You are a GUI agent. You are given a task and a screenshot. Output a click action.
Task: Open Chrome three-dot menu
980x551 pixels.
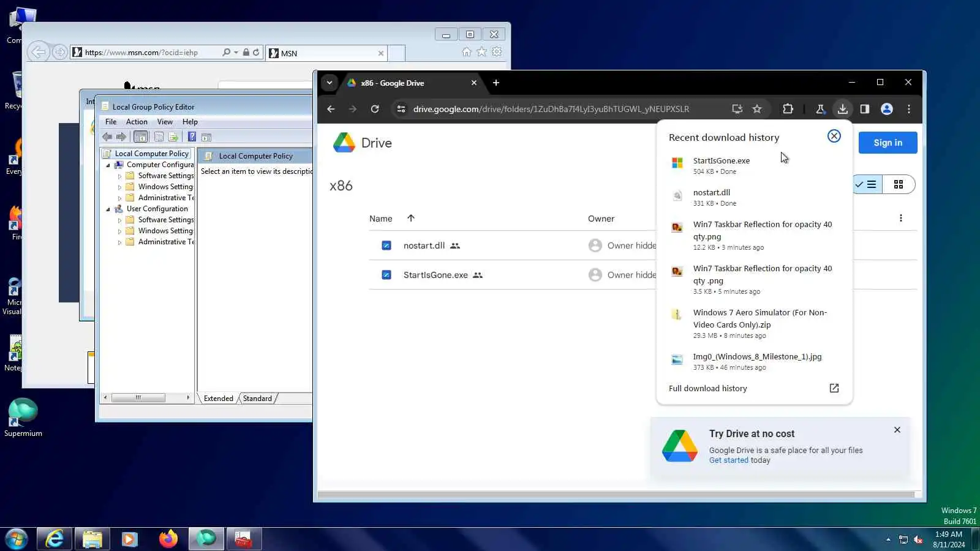(x=909, y=109)
